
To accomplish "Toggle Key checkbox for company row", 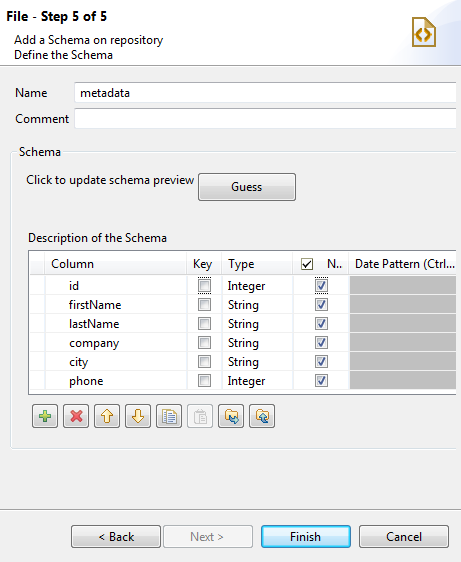I will click(x=204, y=343).
